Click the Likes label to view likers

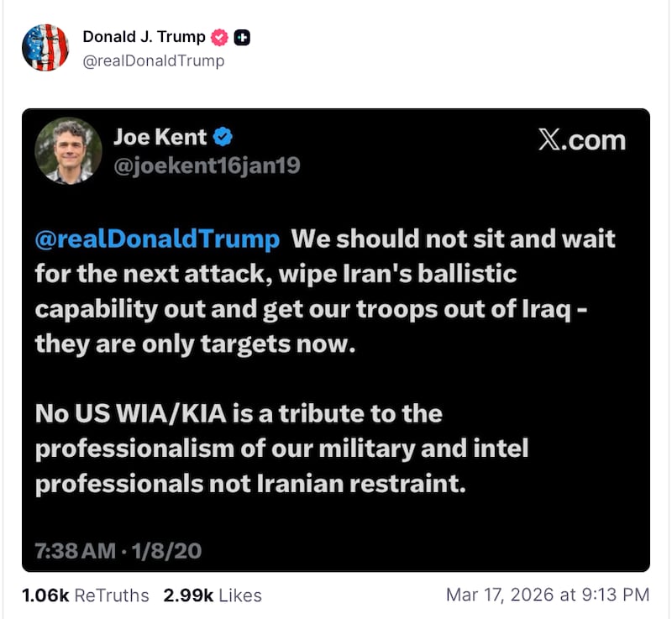[x=238, y=595]
